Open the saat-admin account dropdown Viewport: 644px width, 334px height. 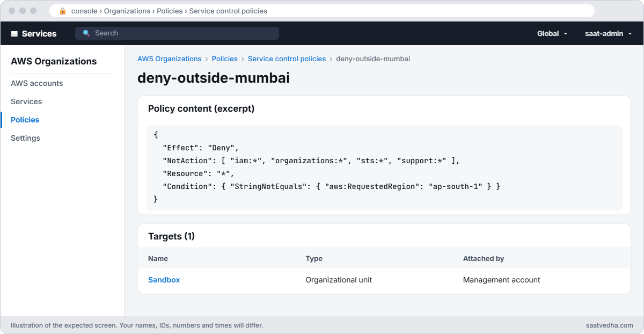[x=608, y=33]
